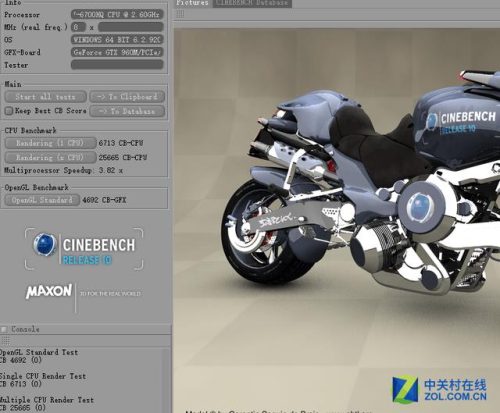500x413 pixels.
Task: Click the MHz real freq multiplier field
Action: 78,27
